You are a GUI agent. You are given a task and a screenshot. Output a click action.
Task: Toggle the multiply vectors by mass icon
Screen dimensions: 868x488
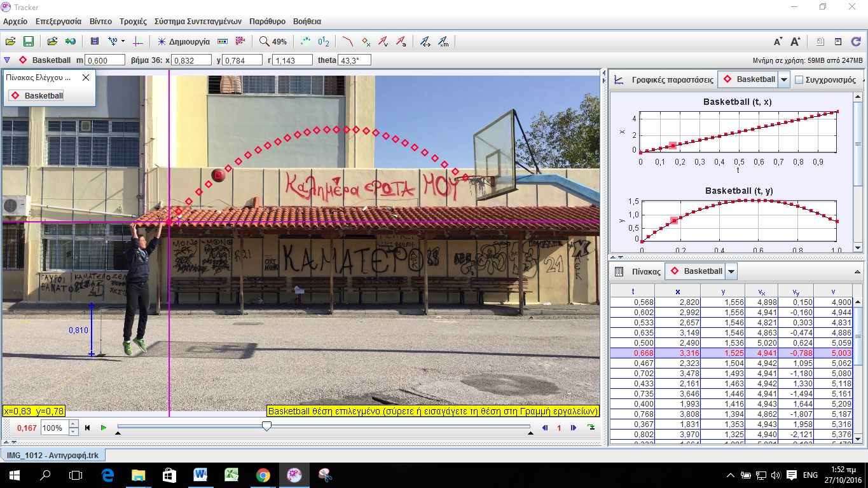coord(443,41)
